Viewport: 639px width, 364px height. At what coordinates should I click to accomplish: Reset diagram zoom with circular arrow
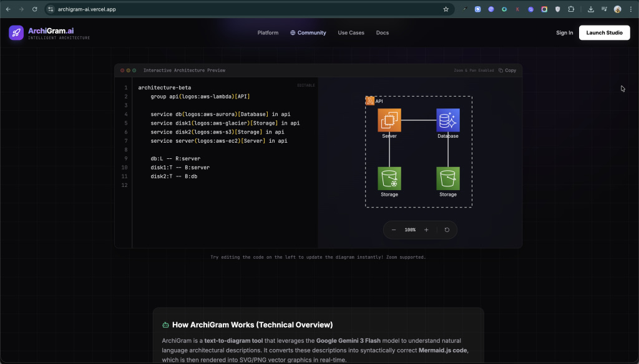[x=447, y=230]
